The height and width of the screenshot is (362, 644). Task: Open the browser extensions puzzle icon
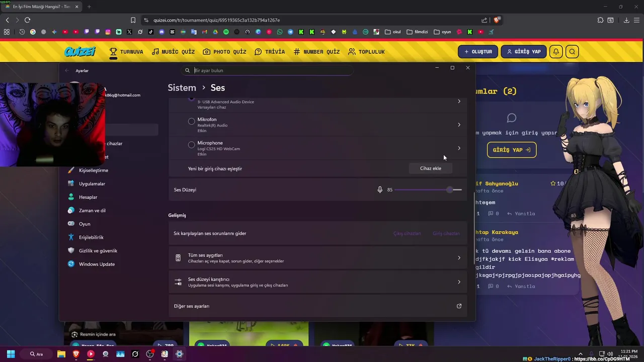tap(600, 20)
